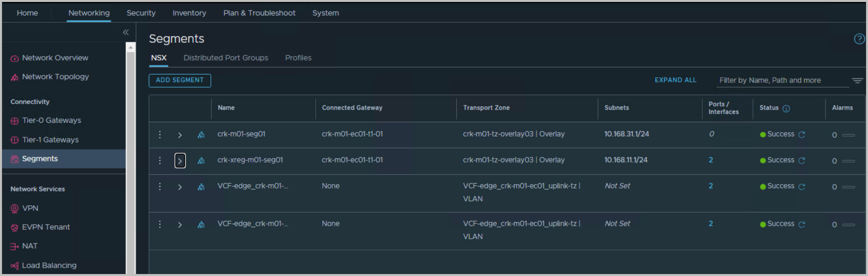This screenshot has width=868, height=276.
Task: Expand the crk-m01-seg01 segment row
Action: [180, 135]
